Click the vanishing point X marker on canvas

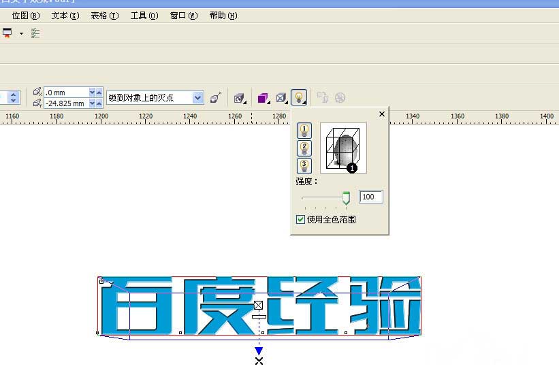pyautogui.click(x=259, y=361)
